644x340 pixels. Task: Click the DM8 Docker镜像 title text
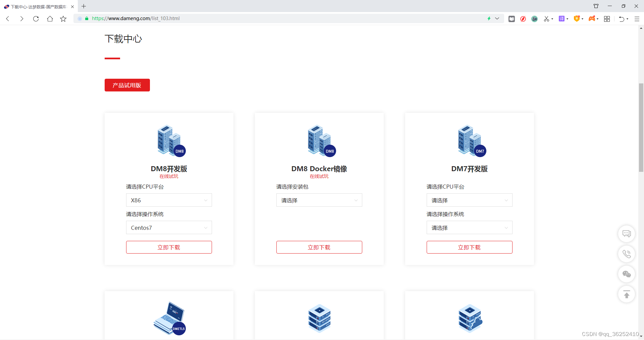pos(319,169)
